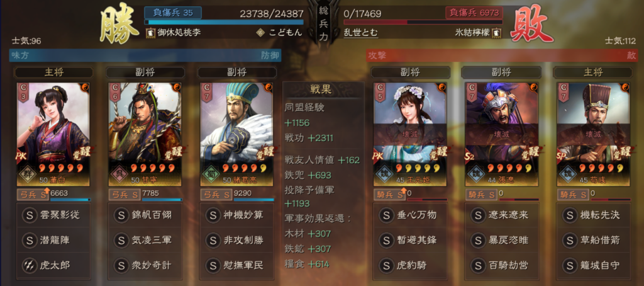View the defeated 王元姫 portrait card
Image resolution: width=644 pixels, height=286 pixels.
pyautogui.click(x=410, y=134)
